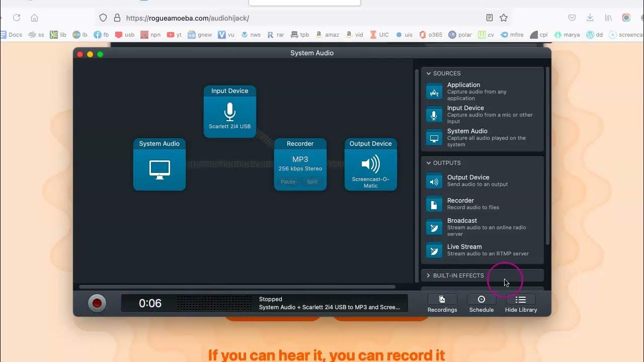
Task: Open the browser profile avatar icon
Action: click(x=626, y=18)
